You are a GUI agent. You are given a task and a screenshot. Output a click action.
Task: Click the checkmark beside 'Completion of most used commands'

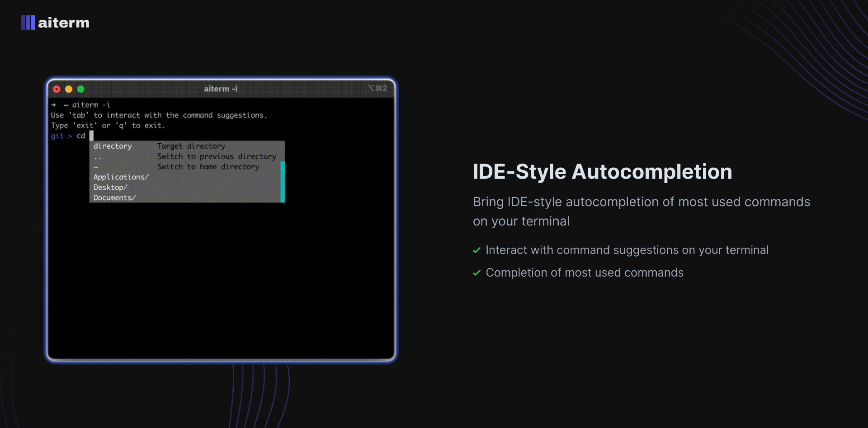pos(476,273)
